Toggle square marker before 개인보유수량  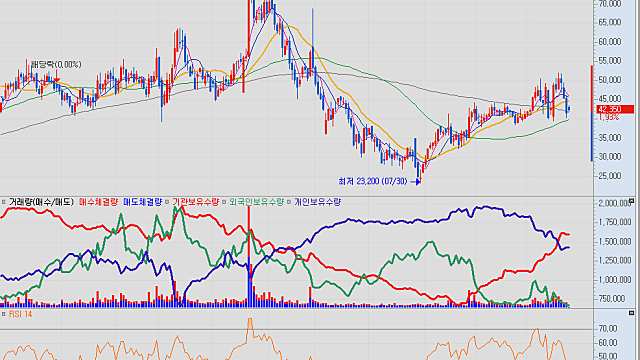[x=289, y=202]
